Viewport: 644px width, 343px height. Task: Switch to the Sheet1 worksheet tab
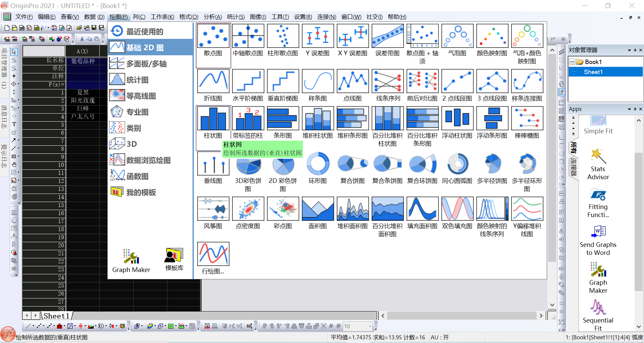56,316
